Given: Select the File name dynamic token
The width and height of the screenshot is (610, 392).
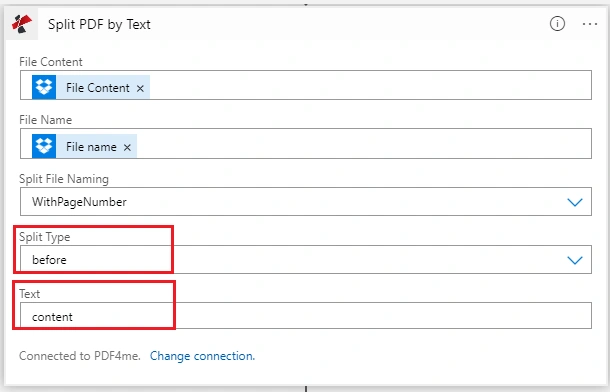Looking at the screenshot, I should [84, 146].
